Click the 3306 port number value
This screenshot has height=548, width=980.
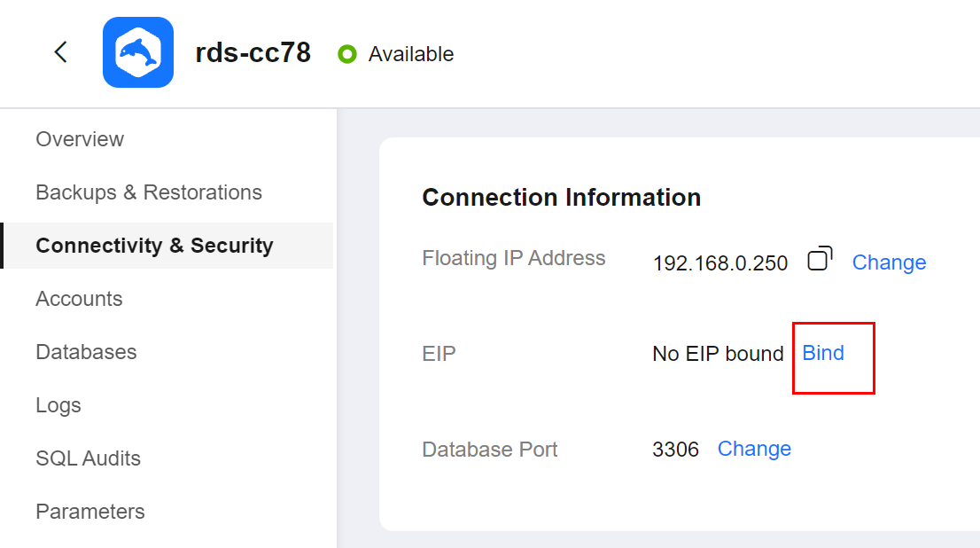(675, 450)
